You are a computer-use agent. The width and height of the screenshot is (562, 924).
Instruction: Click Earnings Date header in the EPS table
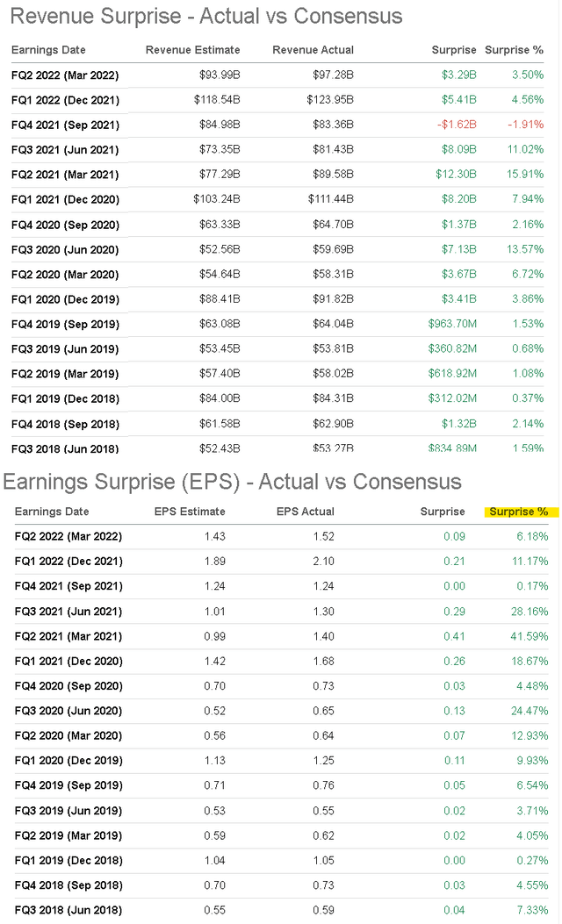pos(52,512)
